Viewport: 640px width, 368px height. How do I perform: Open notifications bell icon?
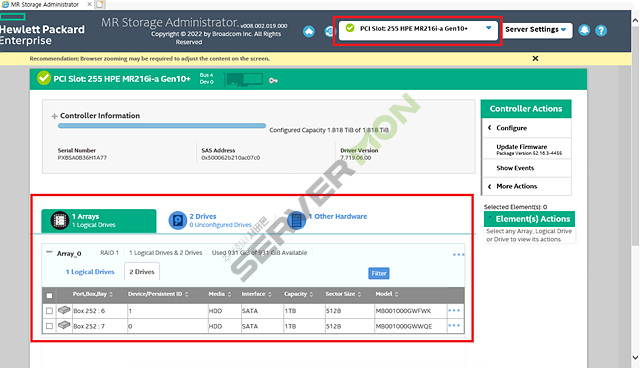(x=584, y=30)
